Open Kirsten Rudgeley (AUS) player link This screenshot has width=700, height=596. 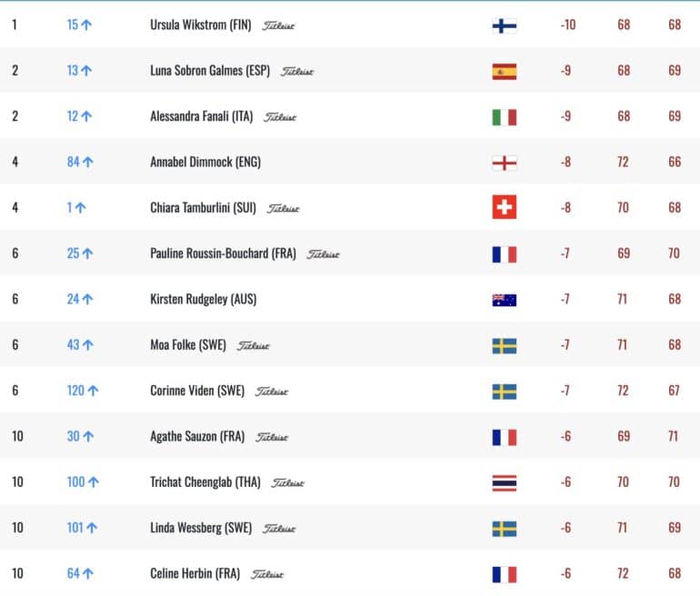pyautogui.click(x=203, y=299)
